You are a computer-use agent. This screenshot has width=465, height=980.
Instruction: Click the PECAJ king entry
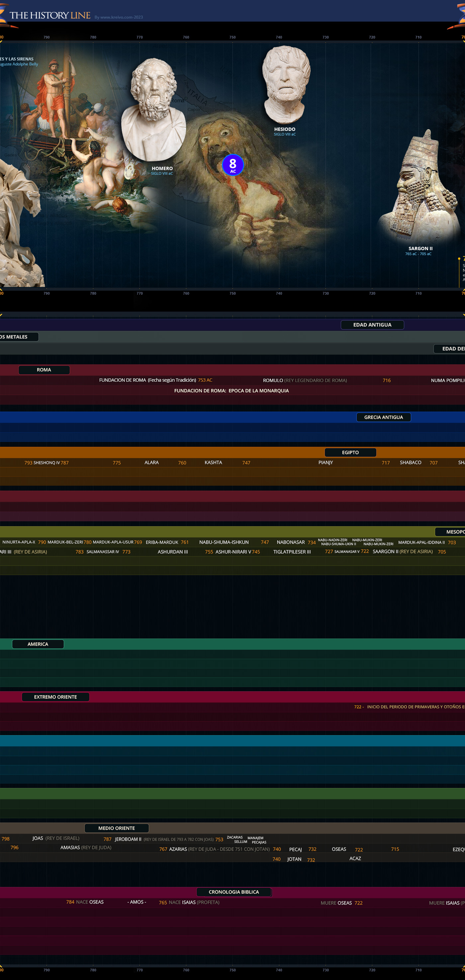tap(295, 849)
